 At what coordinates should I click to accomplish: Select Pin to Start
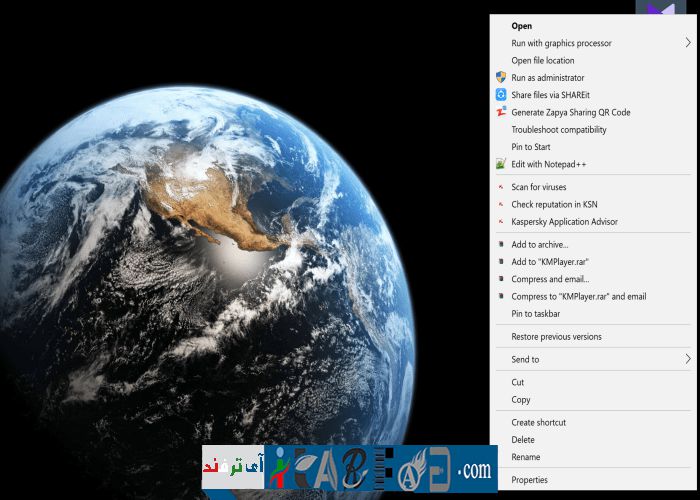click(x=531, y=147)
